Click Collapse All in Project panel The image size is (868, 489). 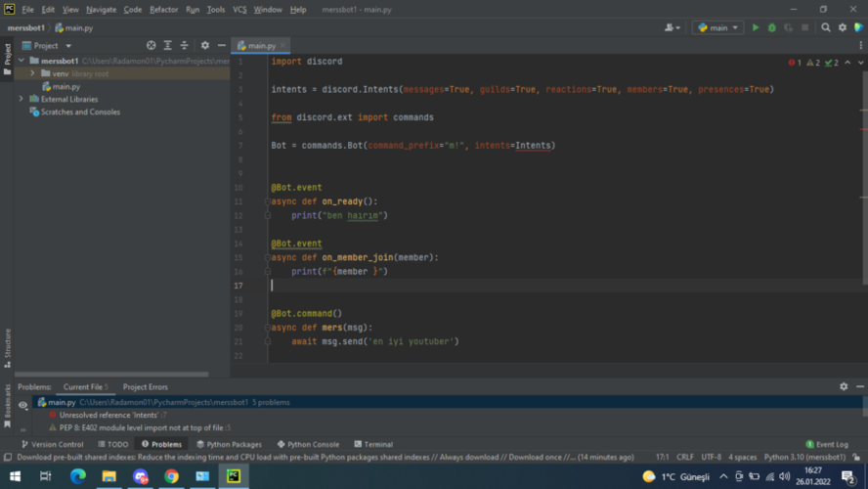click(x=185, y=45)
